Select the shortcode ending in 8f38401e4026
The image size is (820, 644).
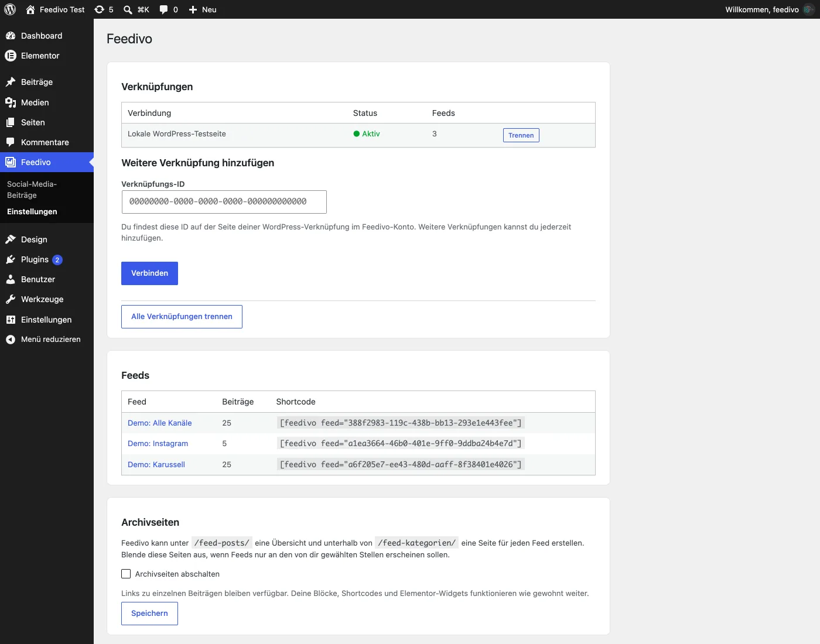tap(401, 464)
